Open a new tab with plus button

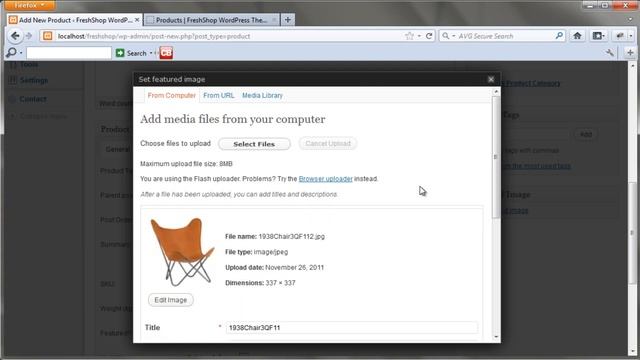(x=288, y=20)
